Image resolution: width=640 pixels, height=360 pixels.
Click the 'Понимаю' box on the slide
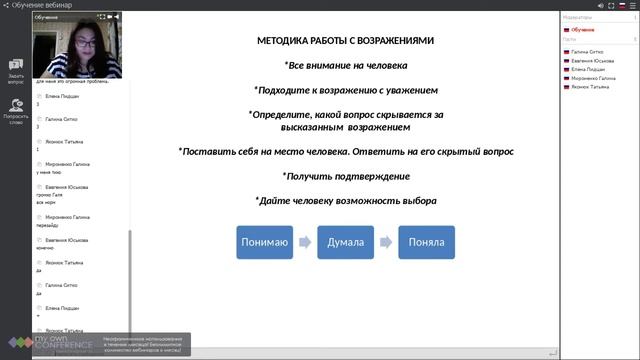[264, 242]
